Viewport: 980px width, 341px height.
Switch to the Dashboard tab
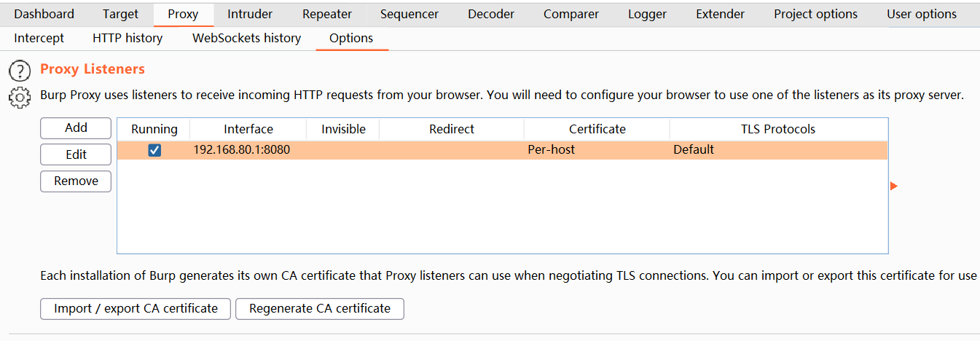pos(44,14)
